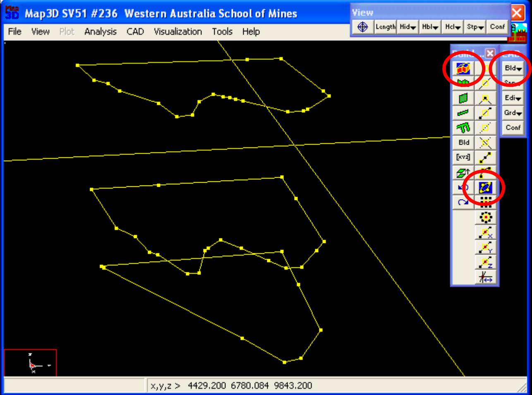Click the axis double-arrow icon at toolbar bottom
The image size is (532, 395).
485,277
